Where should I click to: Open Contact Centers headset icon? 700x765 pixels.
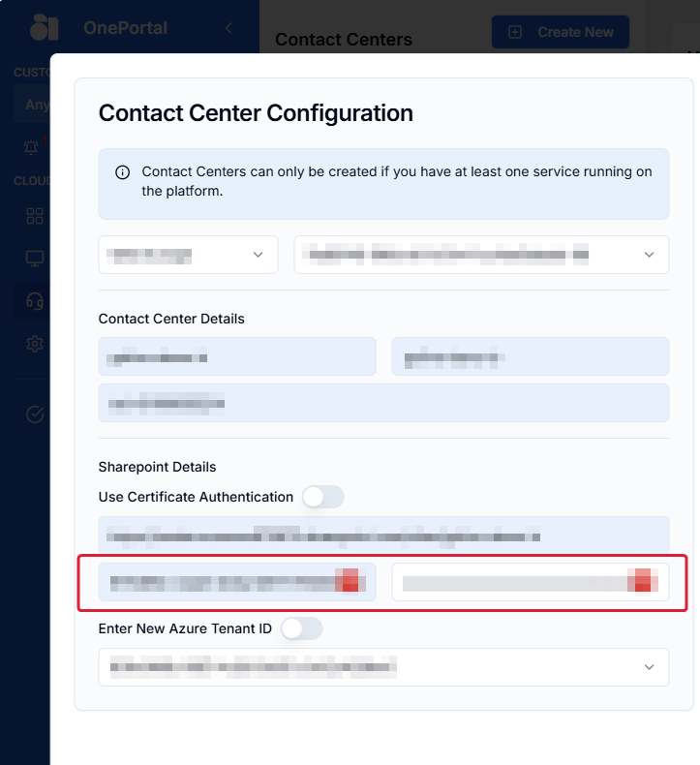35,301
